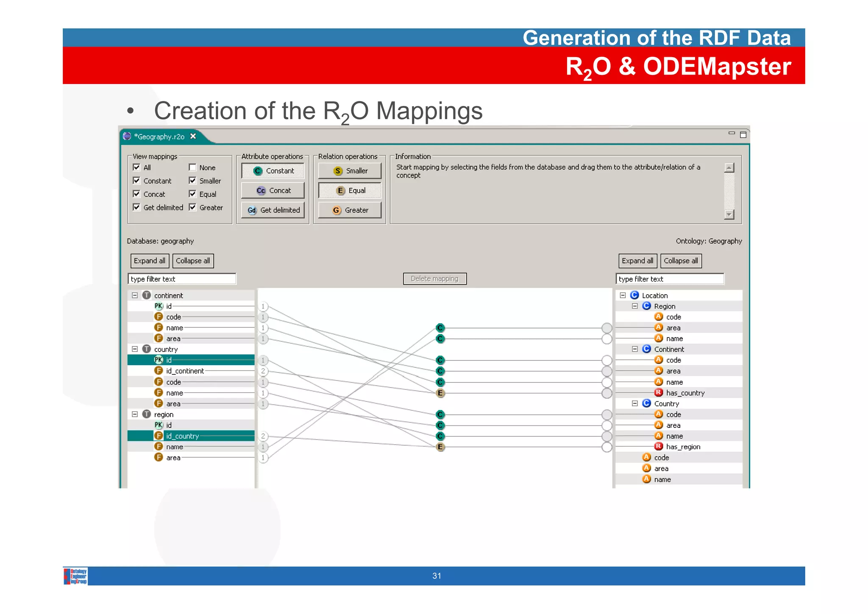Select the id_country field icon under region
The height and width of the screenshot is (614, 868).
[x=159, y=436]
